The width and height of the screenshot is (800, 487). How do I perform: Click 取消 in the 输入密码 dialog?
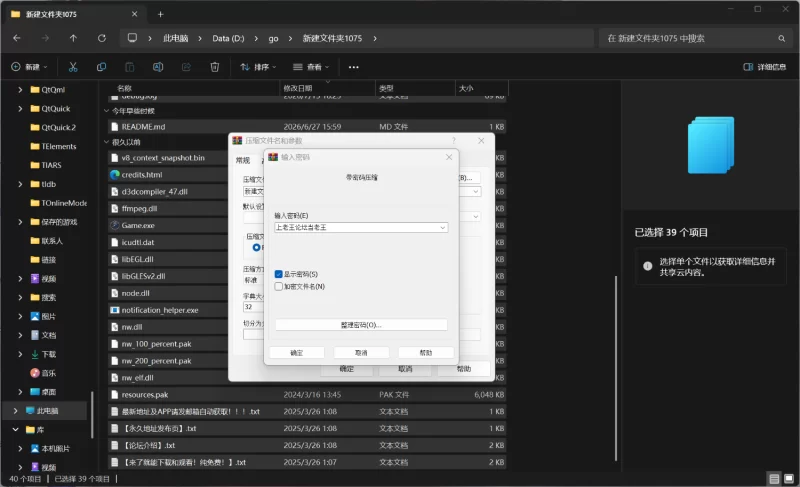361,352
